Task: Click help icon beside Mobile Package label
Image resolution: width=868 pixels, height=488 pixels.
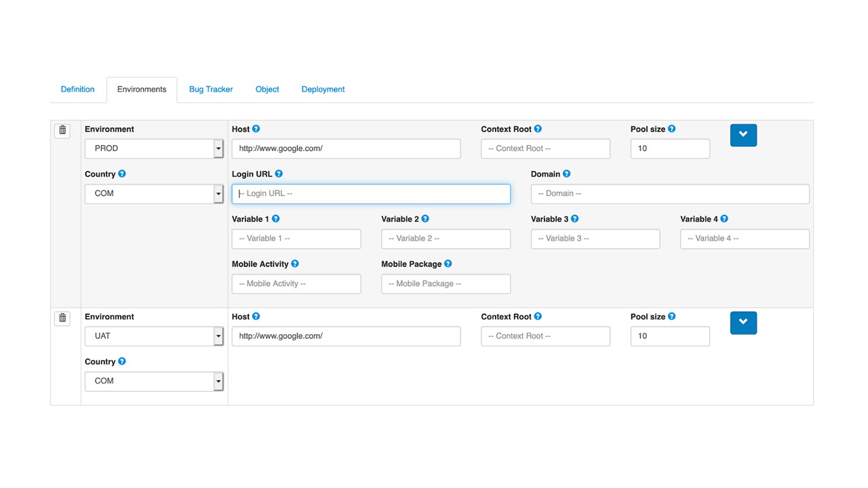Action: pos(448,264)
